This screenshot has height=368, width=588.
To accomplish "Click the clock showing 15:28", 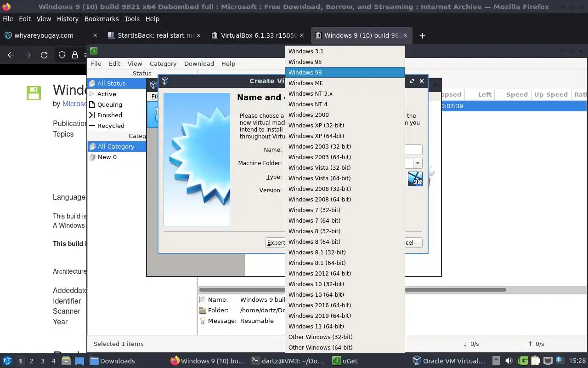I will [x=577, y=361].
